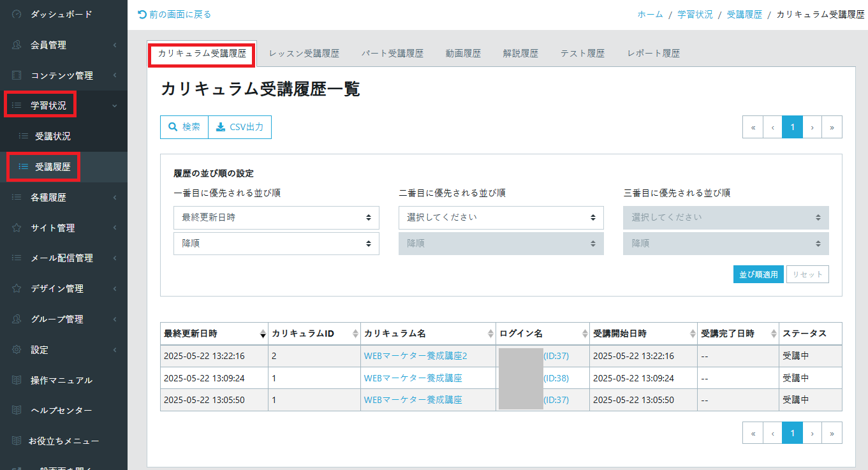Open 受講履歴 breadcrumb link
Screen dimensions: 868x470
tap(744, 14)
